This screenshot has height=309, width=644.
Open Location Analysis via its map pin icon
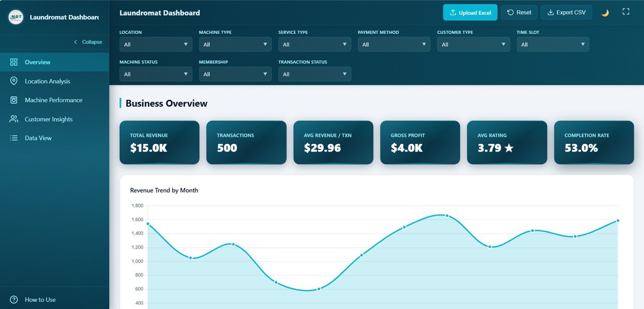14,81
